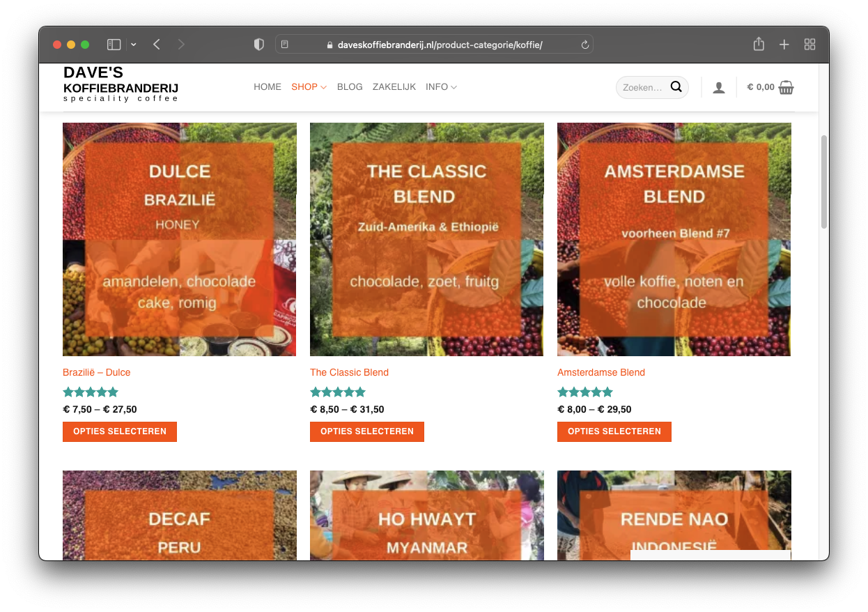Select options for Amsterdamse Blend
868x612 pixels.
click(x=614, y=431)
